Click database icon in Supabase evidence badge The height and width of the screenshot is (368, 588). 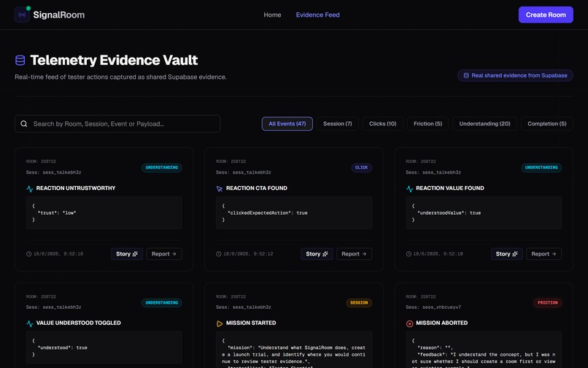(466, 75)
